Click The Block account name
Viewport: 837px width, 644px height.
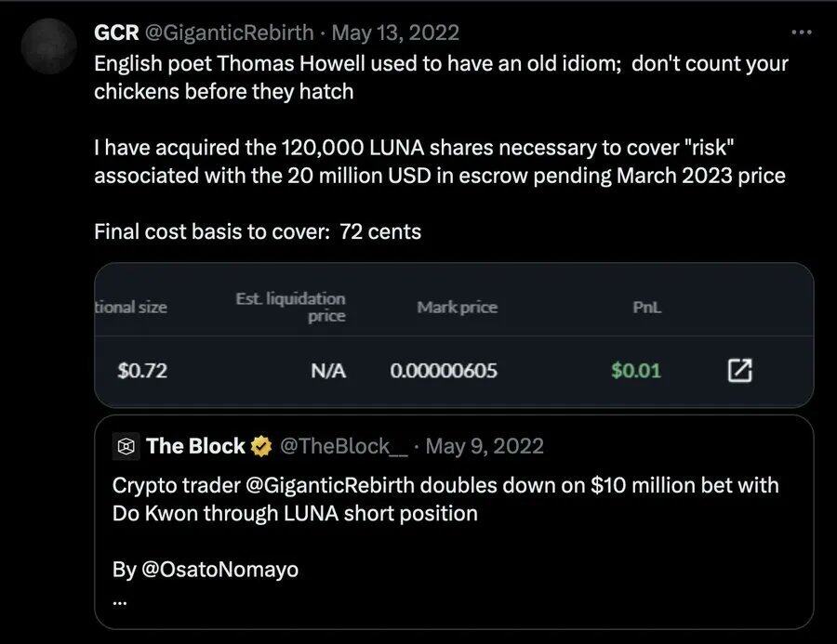[x=194, y=446]
